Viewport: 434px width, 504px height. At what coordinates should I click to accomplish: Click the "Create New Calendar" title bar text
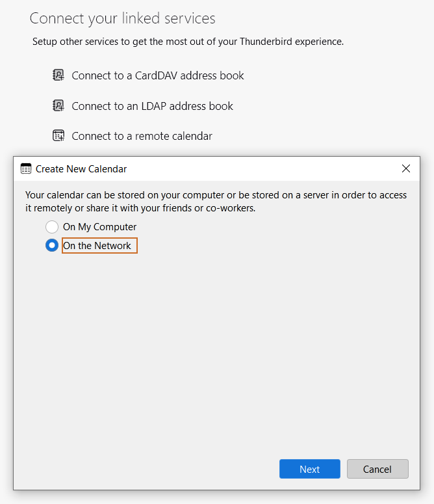pos(81,169)
